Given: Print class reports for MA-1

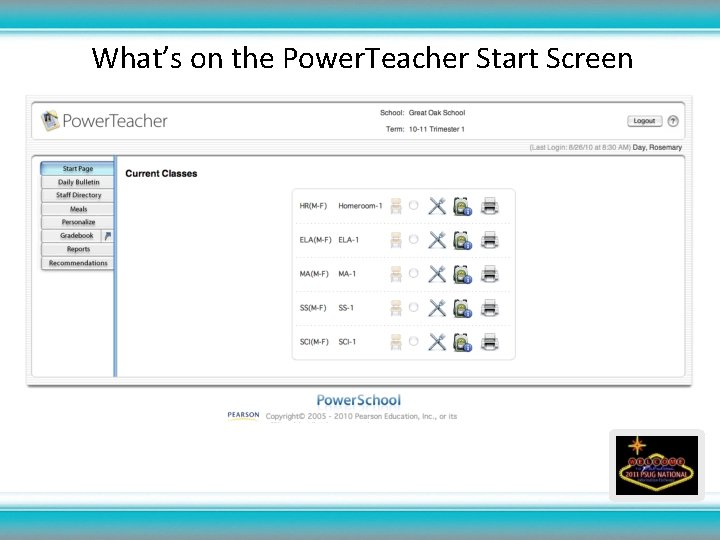Looking at the screenshot, I should (x=489, y=274).
